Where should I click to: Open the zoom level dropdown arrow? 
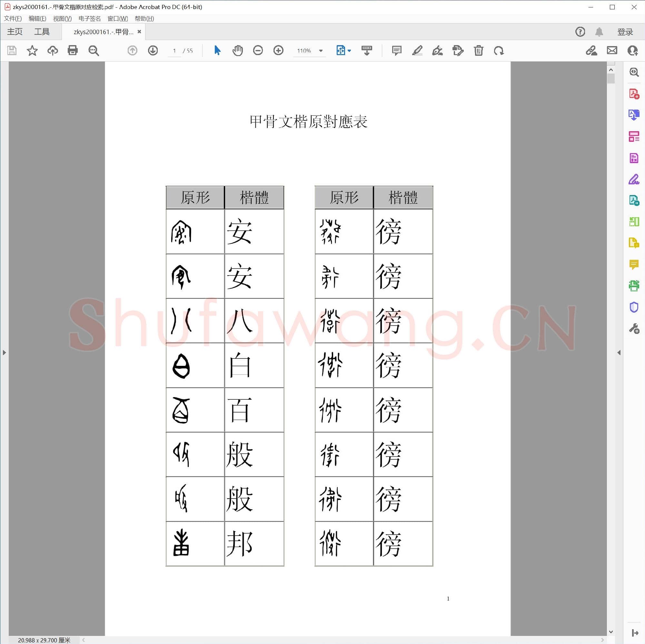(x=321, y=51)
